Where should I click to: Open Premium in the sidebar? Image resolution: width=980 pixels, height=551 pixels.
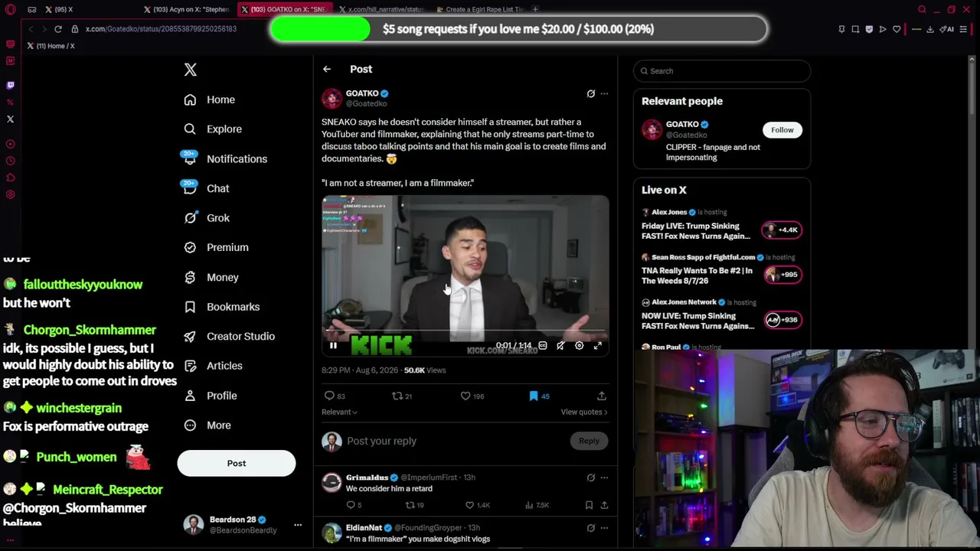click(x=217, y=247)
